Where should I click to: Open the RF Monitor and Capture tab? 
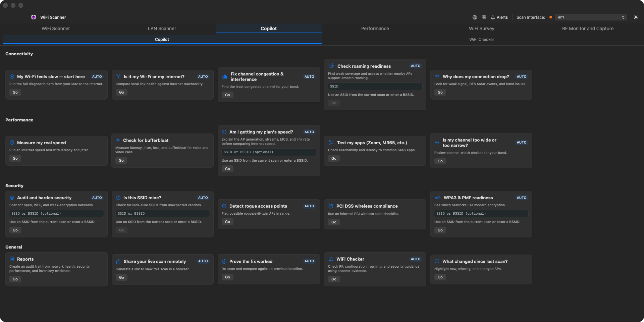coord(588,29)
